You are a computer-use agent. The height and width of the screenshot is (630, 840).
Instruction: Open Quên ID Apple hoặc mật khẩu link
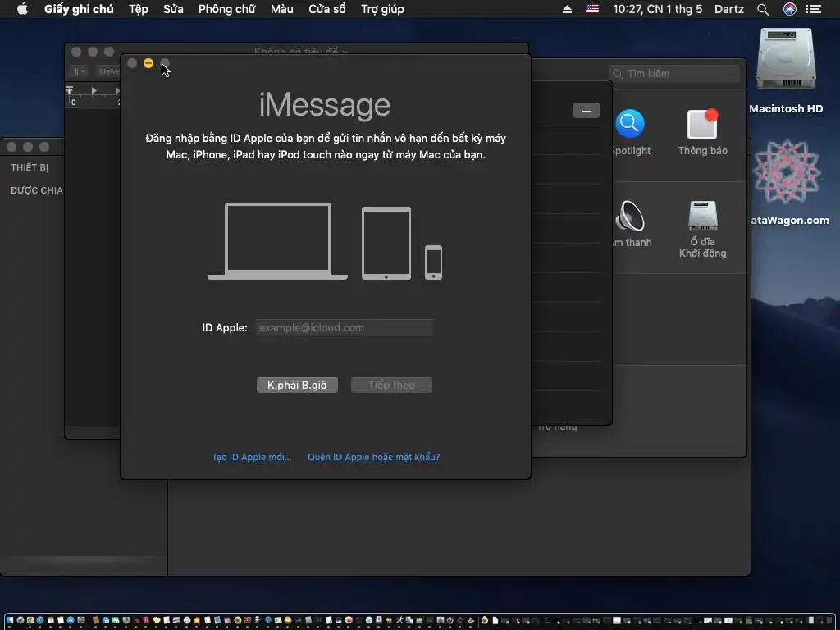point(373,457)
